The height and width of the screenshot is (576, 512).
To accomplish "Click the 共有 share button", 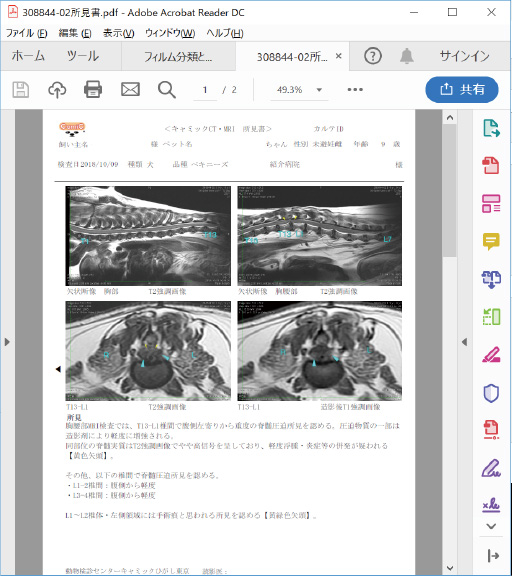I will (462, 89).
